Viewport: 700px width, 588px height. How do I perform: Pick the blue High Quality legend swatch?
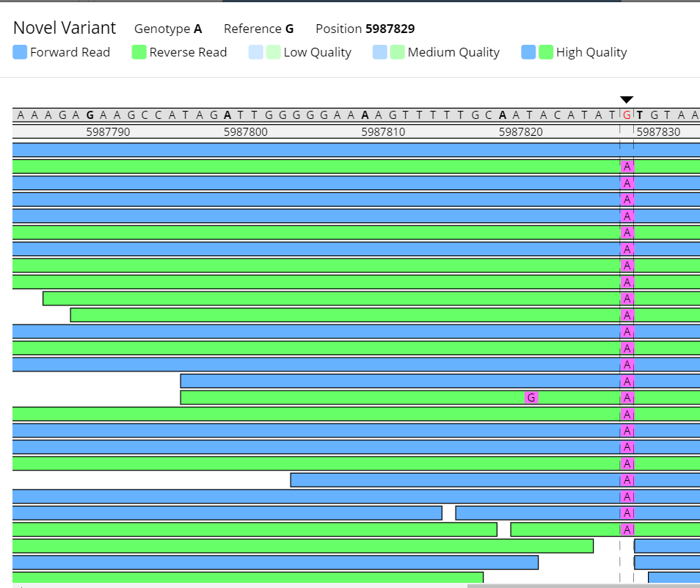[528, 52]
